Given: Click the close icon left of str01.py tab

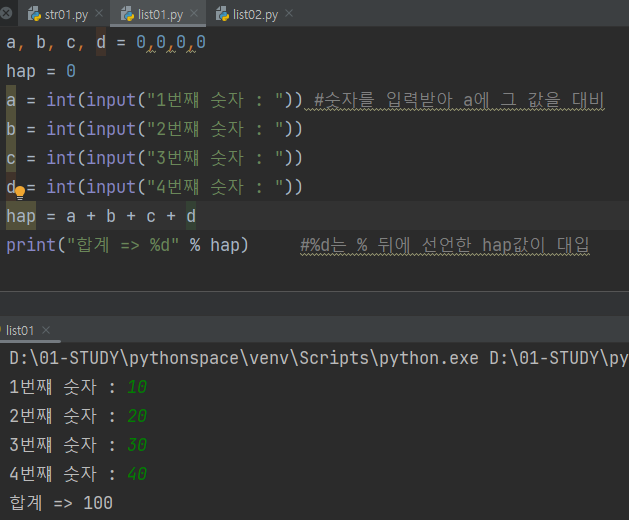Looking at the screenshot, I should coord(6,13).
